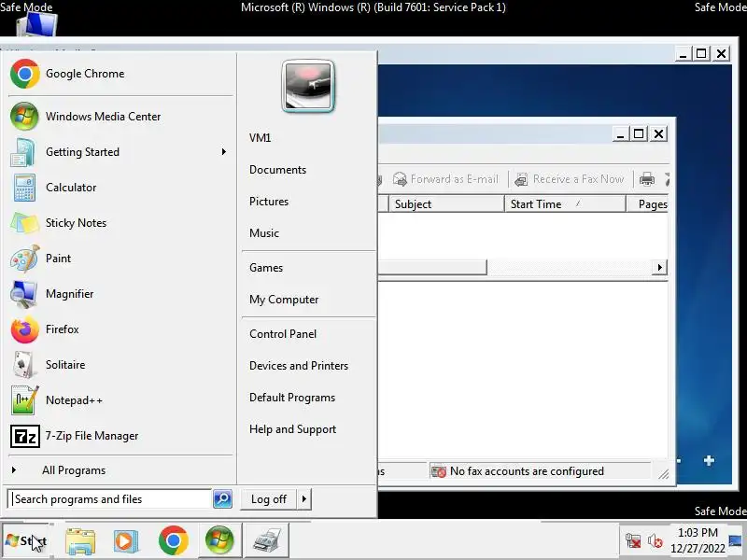Sort fax list by Start Time column
Screen dimensions: 747x560
click(565, 203)
